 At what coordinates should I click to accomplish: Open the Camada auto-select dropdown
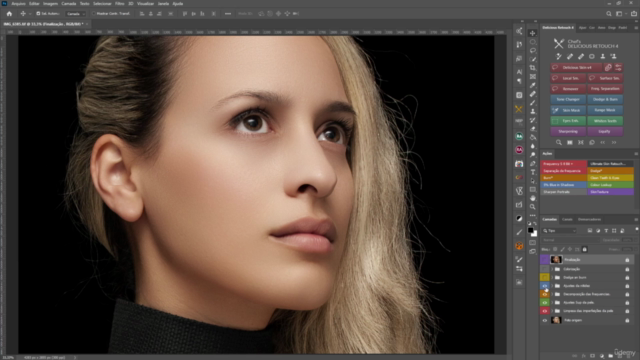(x=76, y=14)
